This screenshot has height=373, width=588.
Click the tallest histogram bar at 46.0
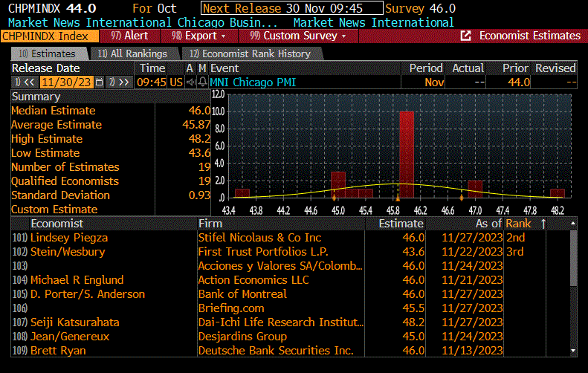click(407, 155)
